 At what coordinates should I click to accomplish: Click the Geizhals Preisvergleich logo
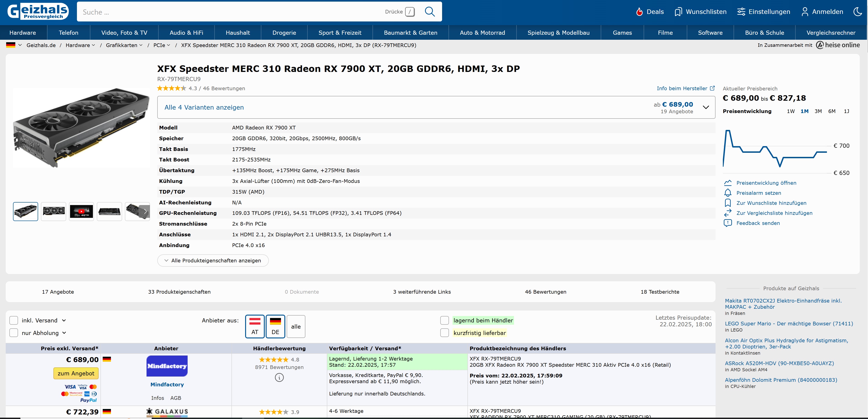point(38,11)
